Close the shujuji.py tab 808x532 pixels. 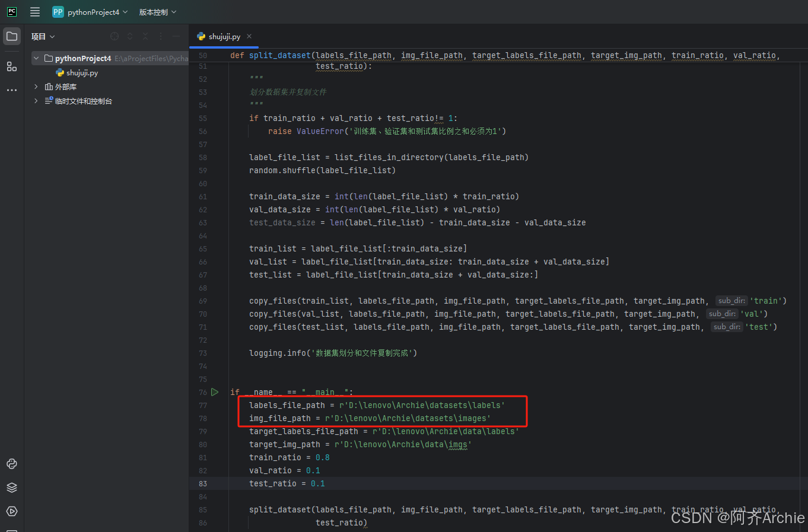tap(249, 36)
